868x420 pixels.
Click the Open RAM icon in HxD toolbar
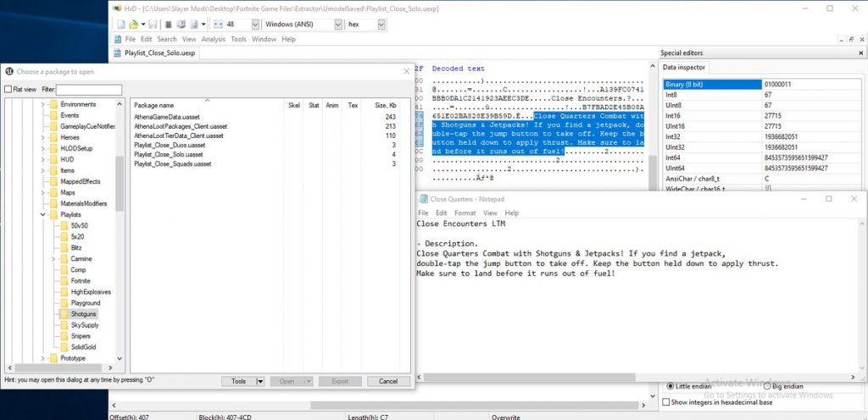pyautogui.click(x=181, y=25)
